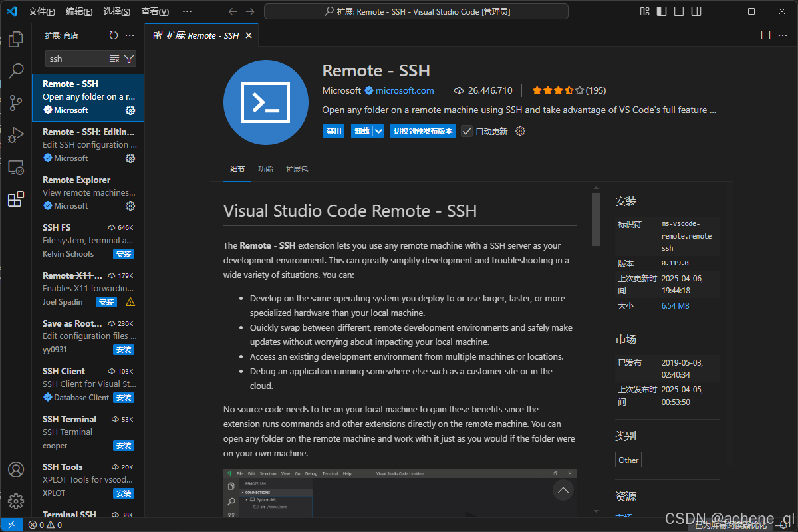Go forward with the title bar arrow

coord(250,11)
